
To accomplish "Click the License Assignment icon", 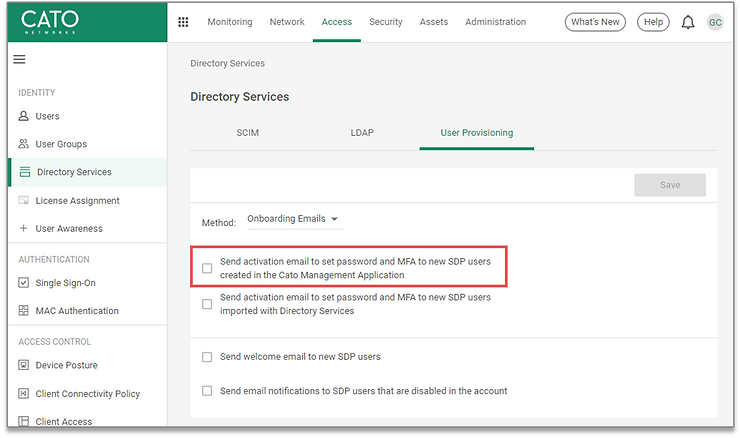I will click(x=24, y=201).
